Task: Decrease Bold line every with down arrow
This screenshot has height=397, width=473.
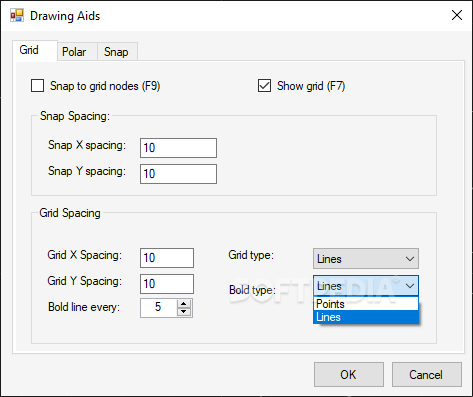Action: pos(184,312)
